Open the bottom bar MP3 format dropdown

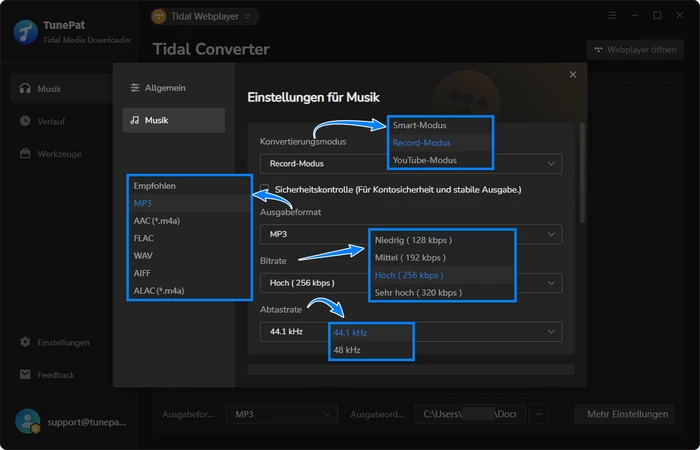(x=282, y=414)
